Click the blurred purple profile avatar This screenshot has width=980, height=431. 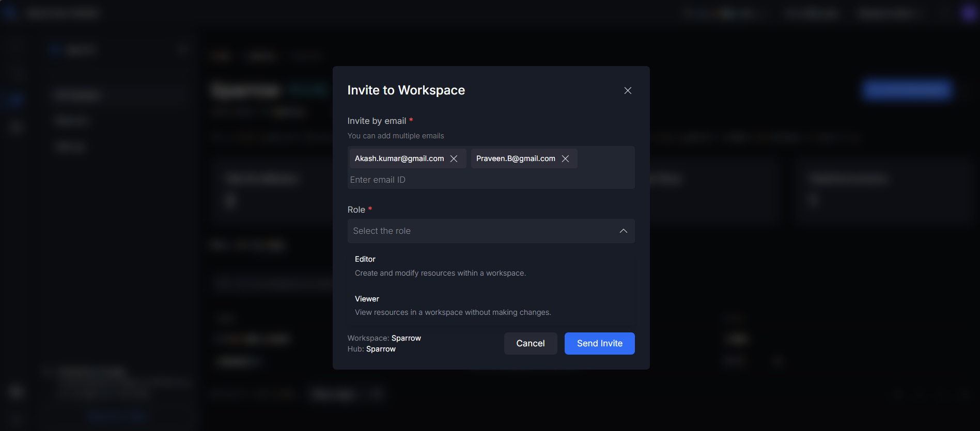(x=968, y=13)
